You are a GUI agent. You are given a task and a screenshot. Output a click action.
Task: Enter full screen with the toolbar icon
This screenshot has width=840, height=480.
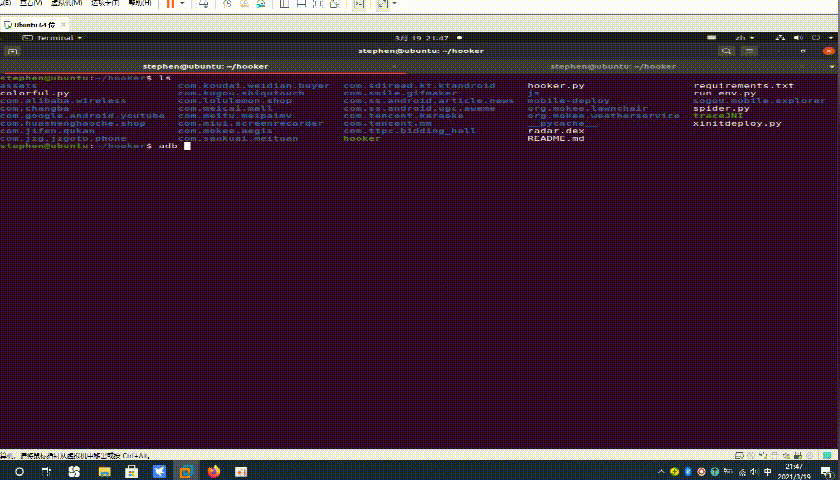pyautogui.click(x=318, y=4)
